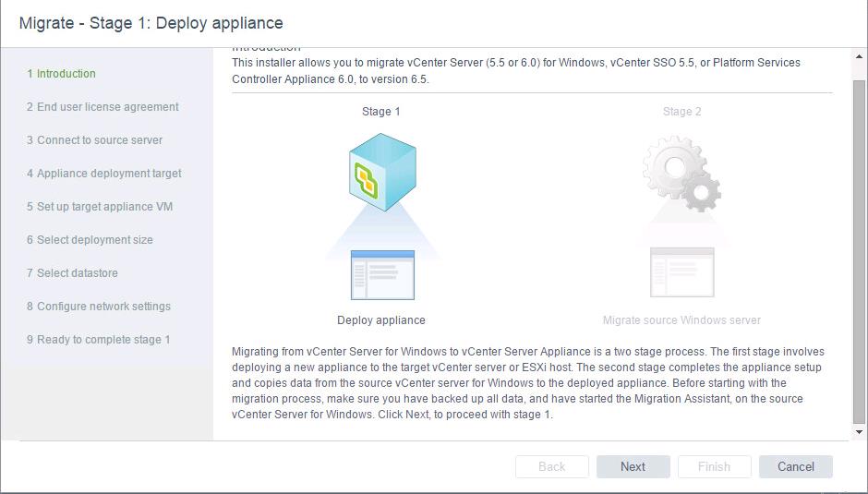This screenshot has width=868, height=494.
Task: Select step 1 Introduction in sidebar
Action: (x=61, y=74)
